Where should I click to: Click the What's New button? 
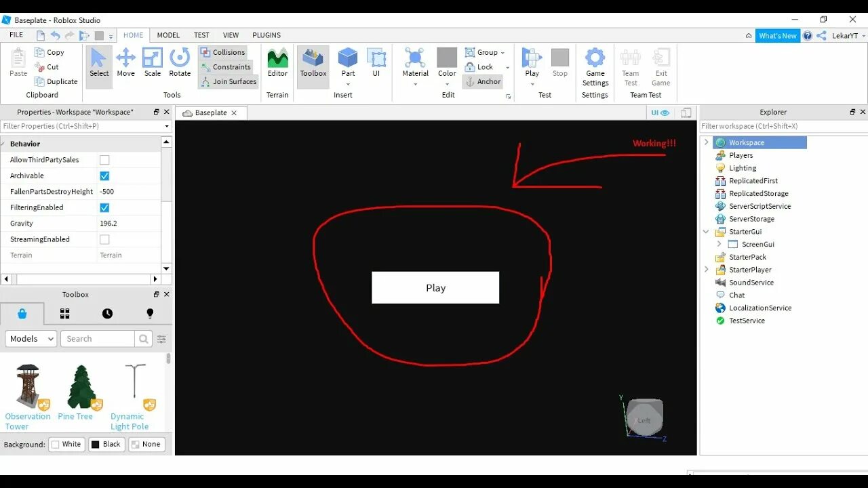(778, 36)
